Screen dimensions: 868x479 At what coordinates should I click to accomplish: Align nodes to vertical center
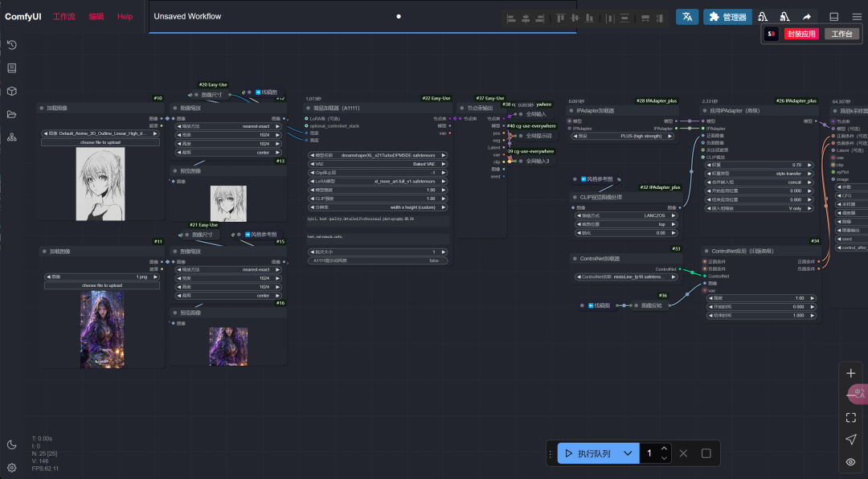pyautogui.click(x=575, y=18)
